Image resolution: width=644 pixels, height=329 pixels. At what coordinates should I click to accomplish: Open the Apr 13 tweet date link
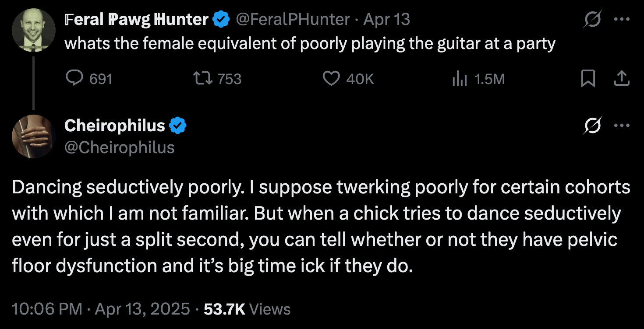[x=387, y=19]
